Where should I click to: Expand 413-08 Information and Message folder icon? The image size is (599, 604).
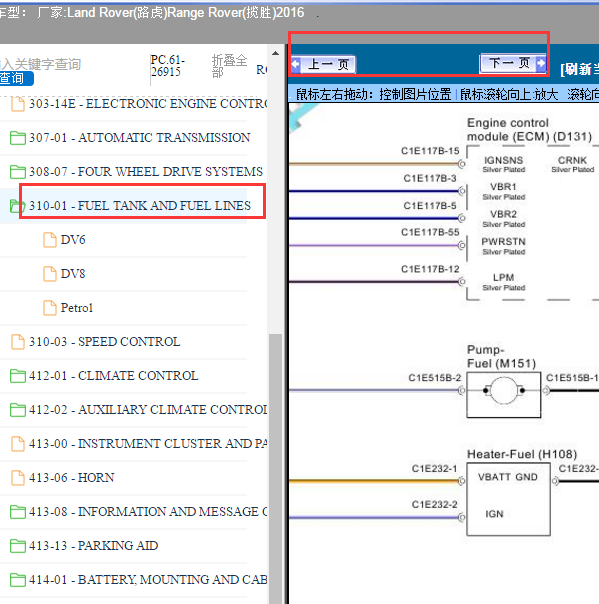click(x=18, y=512)
